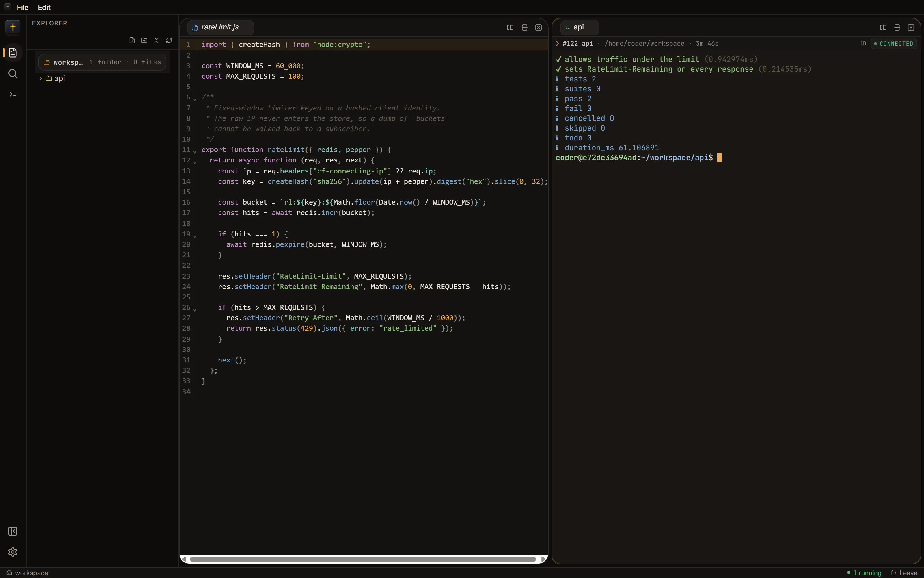Open the Terminal view in the activity bar
Viewport: 924px width, 578px height.
coord(13,95)
